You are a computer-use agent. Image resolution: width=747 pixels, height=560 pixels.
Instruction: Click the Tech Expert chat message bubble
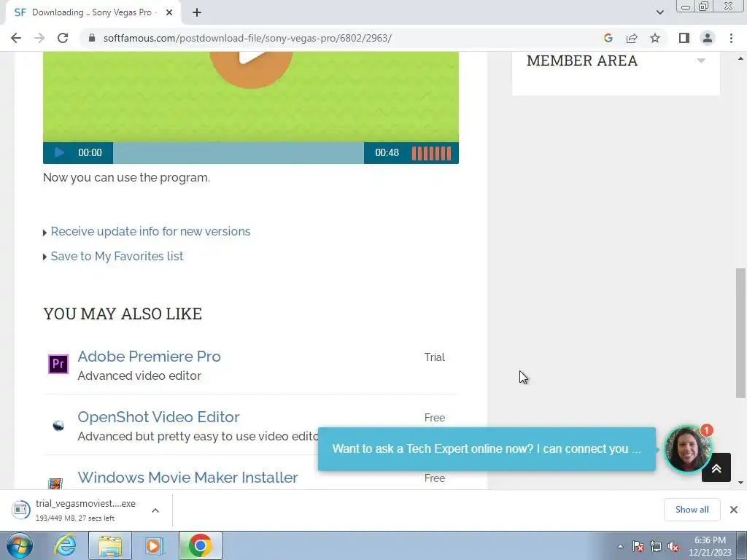(x=487, y=449)
